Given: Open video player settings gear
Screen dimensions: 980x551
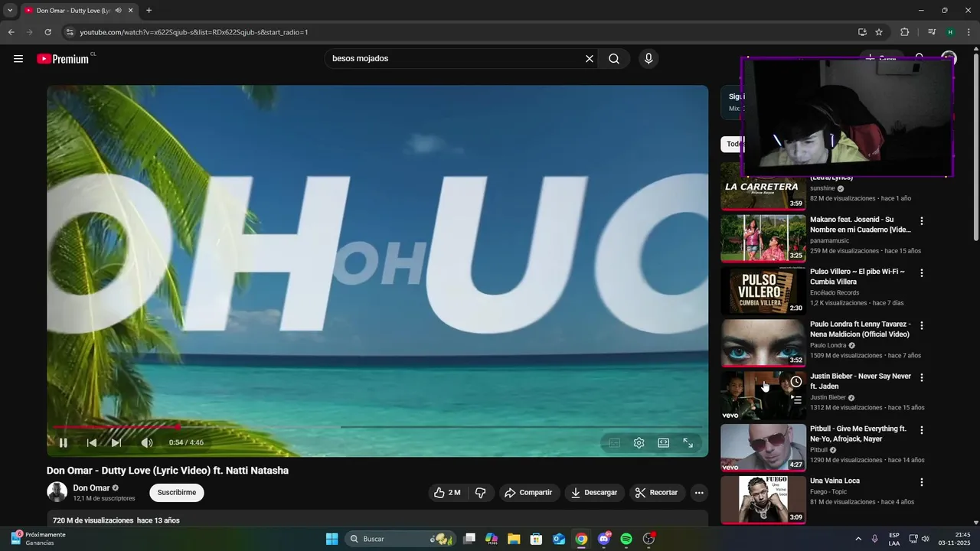Looking at the screenshot, I should [639, 442].
